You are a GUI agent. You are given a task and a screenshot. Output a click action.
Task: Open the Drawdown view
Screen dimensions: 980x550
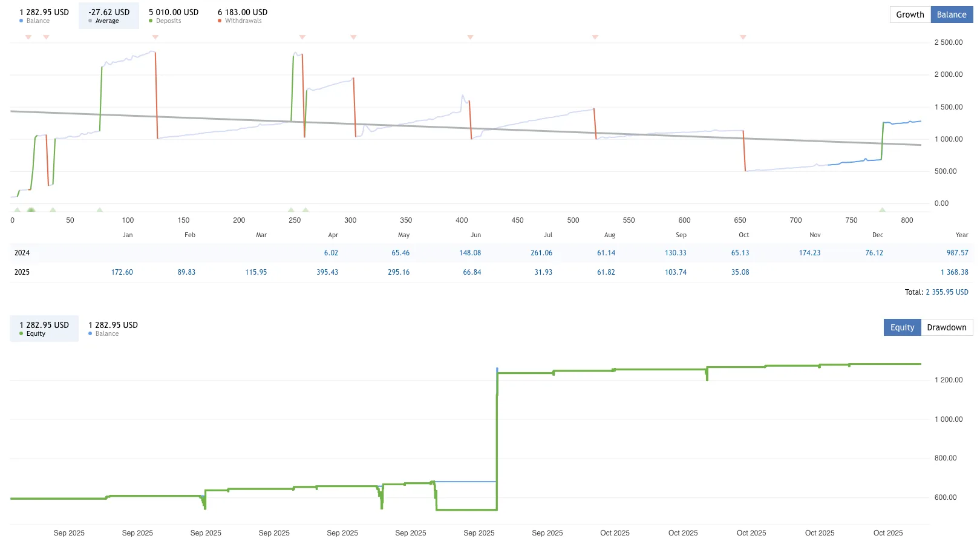pos(947,327)
